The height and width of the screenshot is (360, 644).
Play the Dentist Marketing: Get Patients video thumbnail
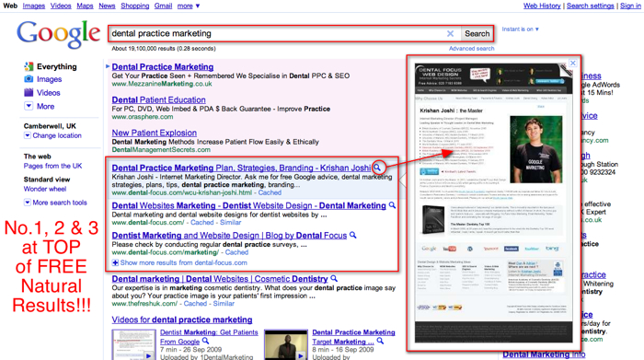pyautogui.click(x=134, y=344)
